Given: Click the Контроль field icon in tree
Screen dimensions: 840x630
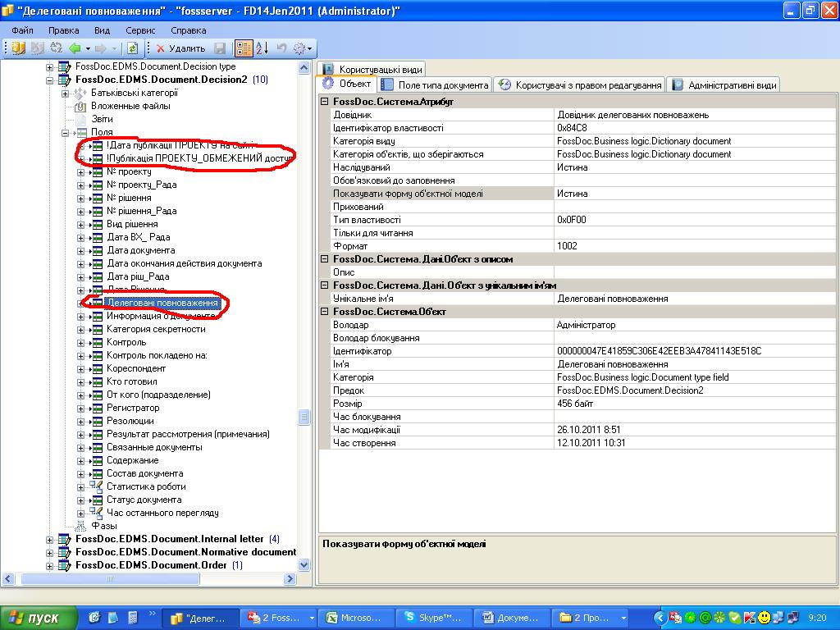Looking at the screenshot, I should tap(97, 342).
